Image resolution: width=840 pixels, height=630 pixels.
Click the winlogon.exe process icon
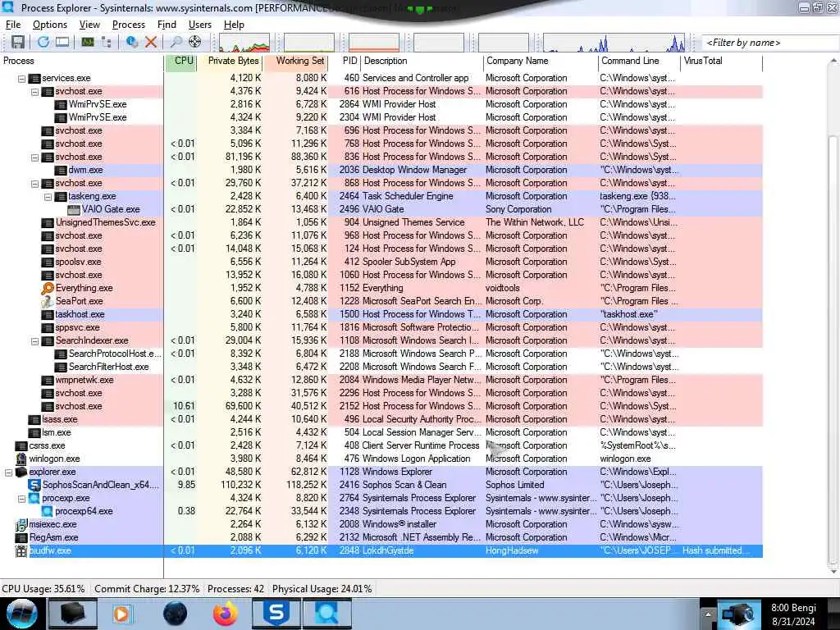[x=21, y=459]
